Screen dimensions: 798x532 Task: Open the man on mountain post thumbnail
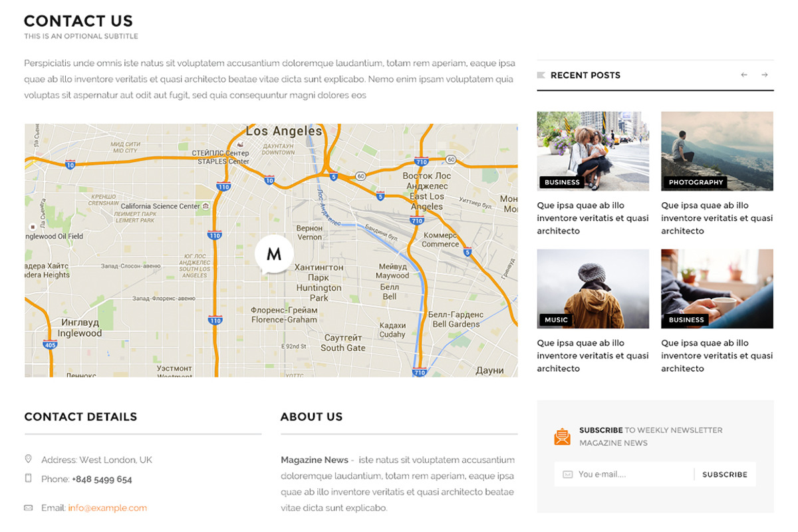[x=717, y=151]
